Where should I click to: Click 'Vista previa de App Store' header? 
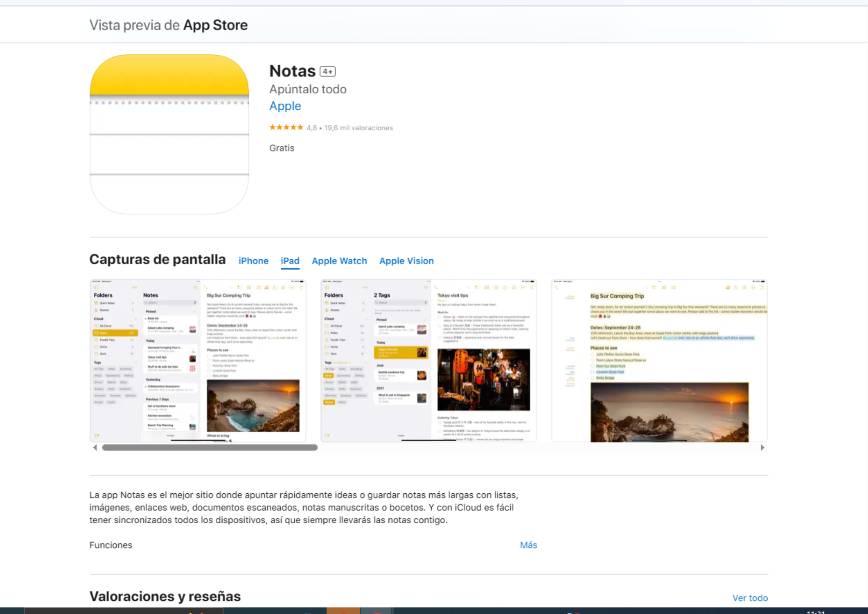[168, 25]
